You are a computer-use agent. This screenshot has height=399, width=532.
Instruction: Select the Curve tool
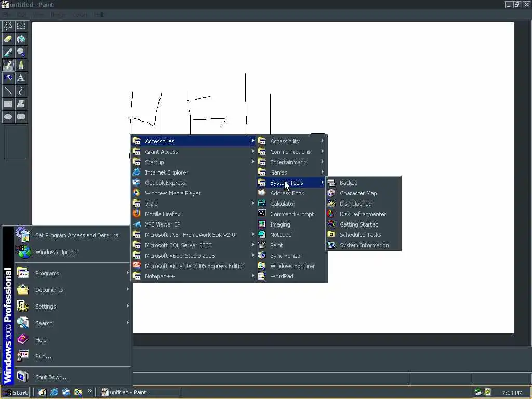coord(21,90)
